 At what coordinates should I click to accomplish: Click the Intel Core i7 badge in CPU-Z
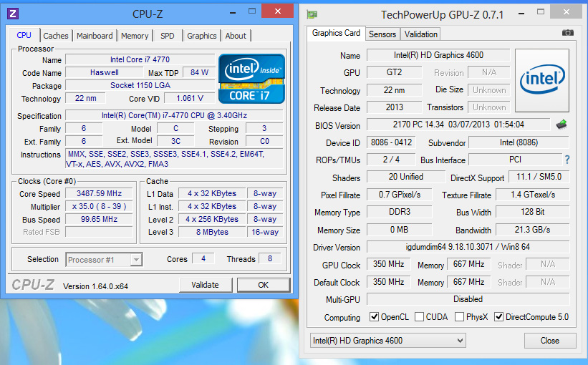coord(251,79)
